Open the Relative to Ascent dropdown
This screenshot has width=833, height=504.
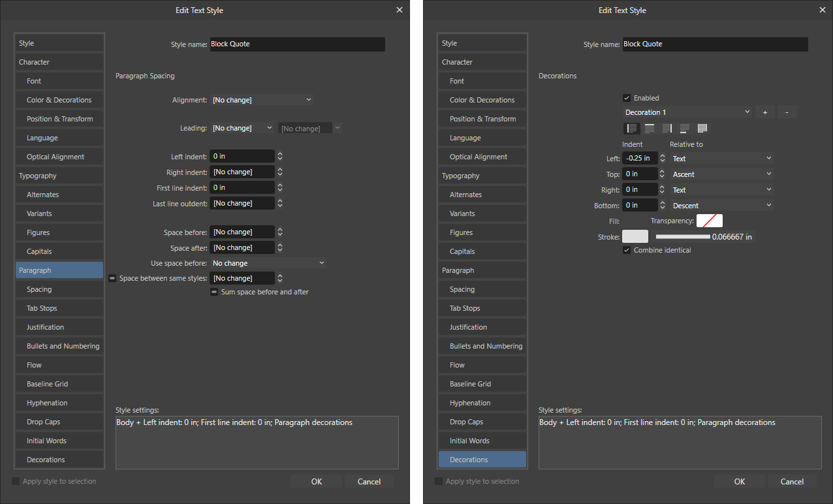click(x=721, y=174)
